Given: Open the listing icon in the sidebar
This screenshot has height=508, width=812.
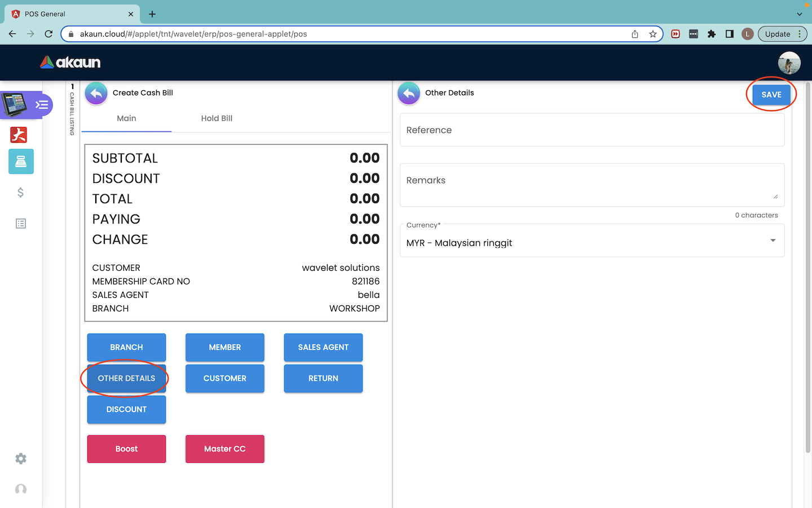Looking at the screenshot, I should coord(21,224).
